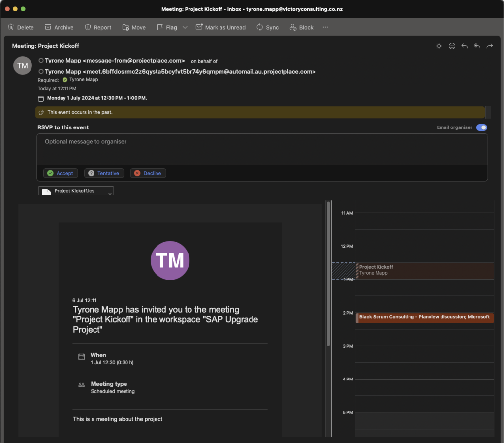This screenshot has height=443, width=504.
Task: Open the more actions ellipsis menu
Action: (325, 28)
